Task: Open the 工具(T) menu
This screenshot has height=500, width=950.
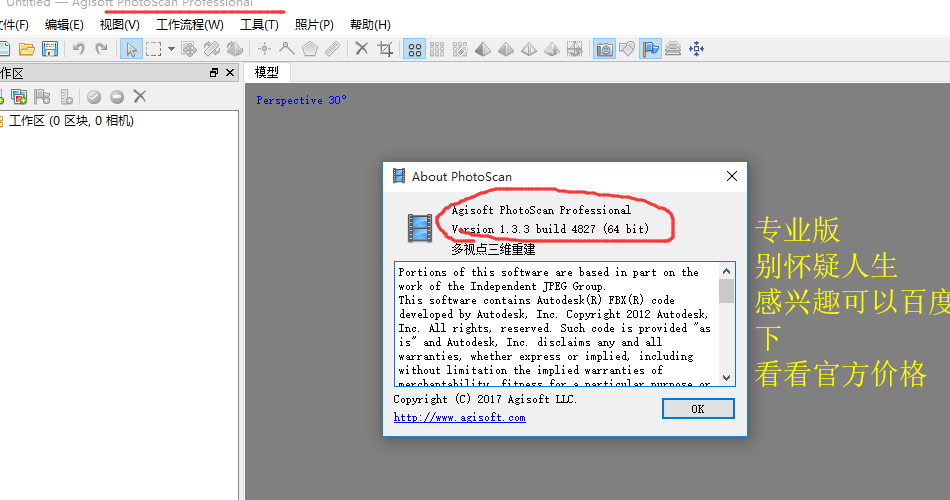Action: coord(259,25)
